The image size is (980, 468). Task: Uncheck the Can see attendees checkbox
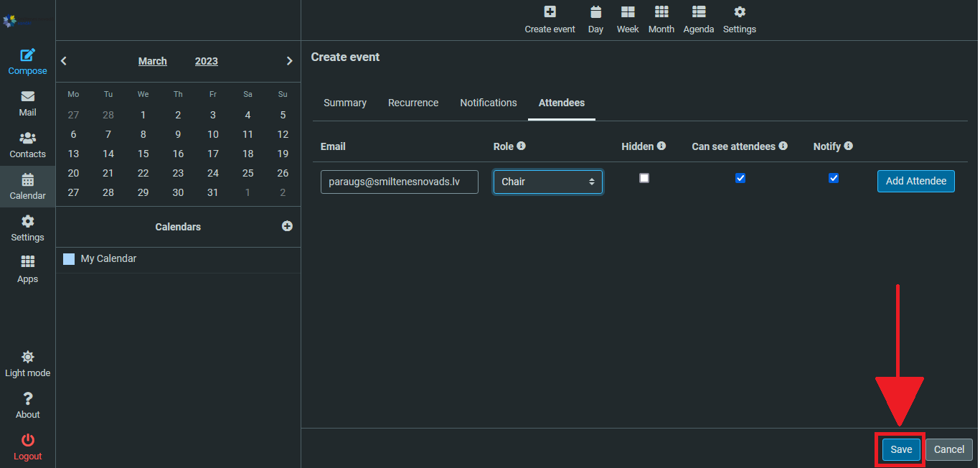coord(740,178)
